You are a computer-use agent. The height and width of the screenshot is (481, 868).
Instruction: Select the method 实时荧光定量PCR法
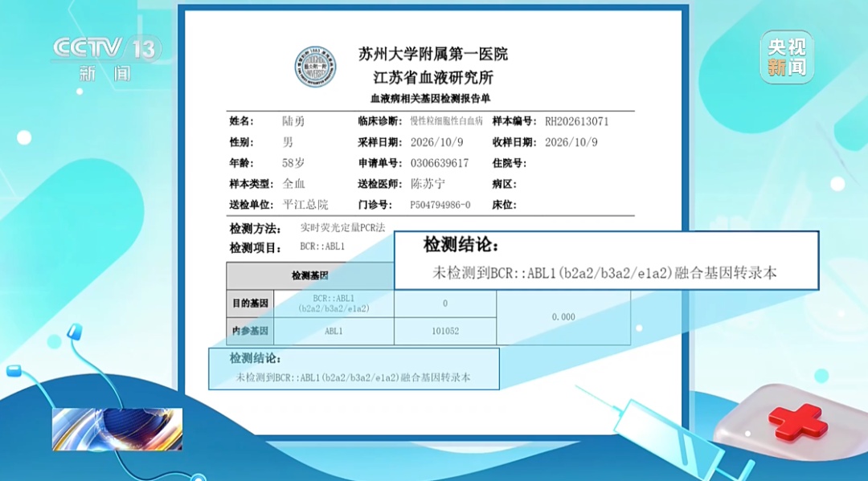point(342,227)
